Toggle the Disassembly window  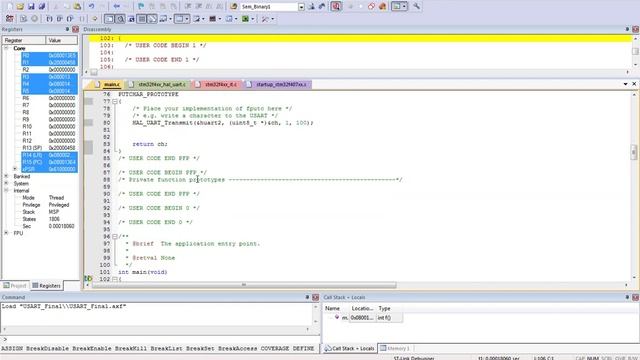click(x=120, y=19)
